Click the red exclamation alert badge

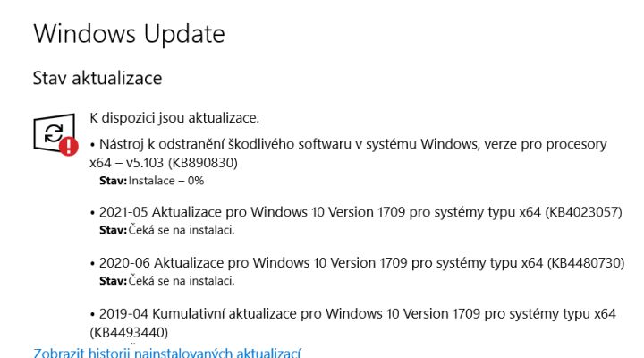[69, 146]
